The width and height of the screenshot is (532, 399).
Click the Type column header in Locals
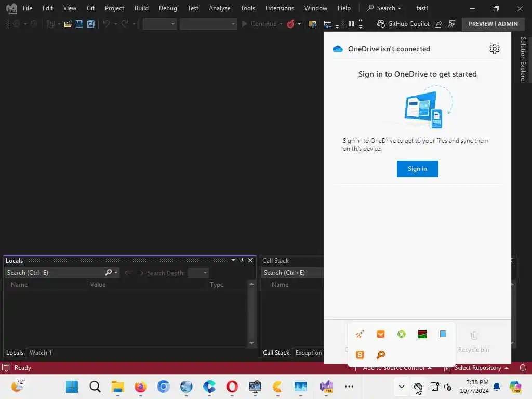tap(217, 285)
